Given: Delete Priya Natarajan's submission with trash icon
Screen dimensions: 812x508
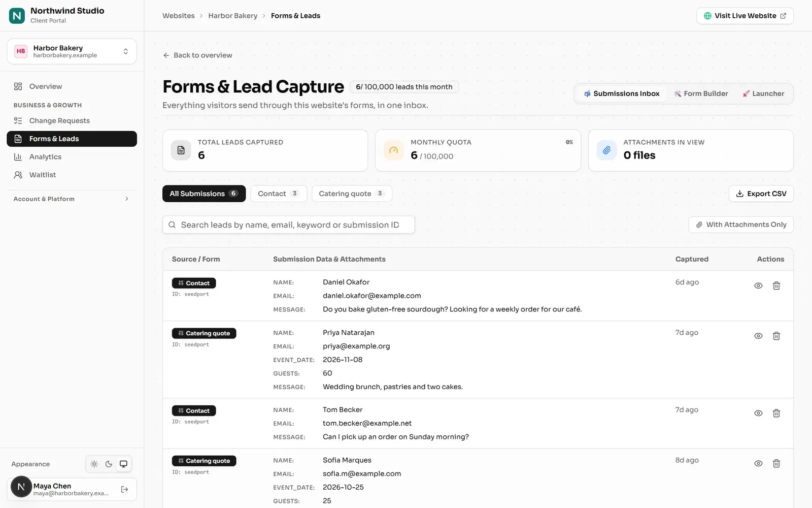Looking at the screenshot, I should tap(776, 336).
